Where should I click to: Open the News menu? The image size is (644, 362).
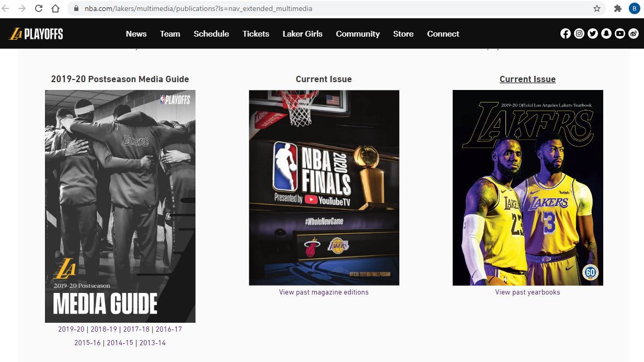pyautogui.click(x=136, y=34)
